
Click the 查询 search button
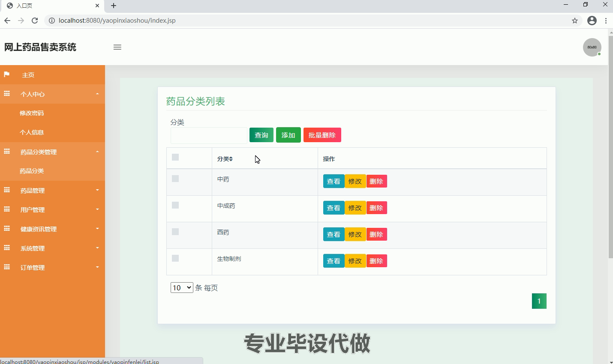[261, 135]
